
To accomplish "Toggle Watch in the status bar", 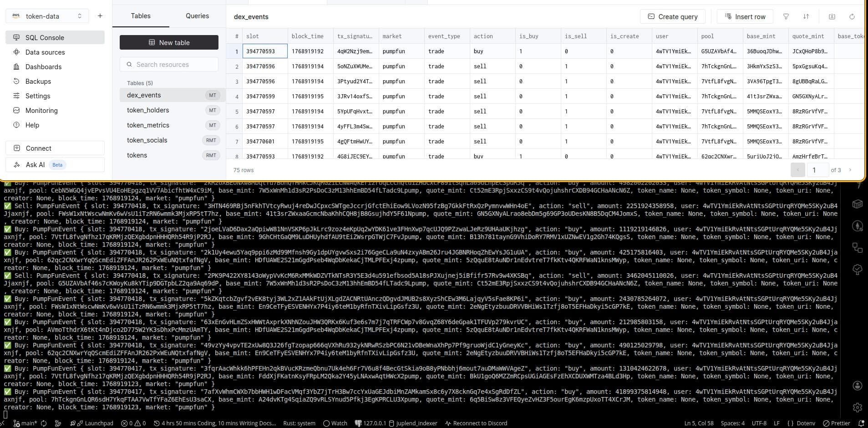I will (335, 423).
